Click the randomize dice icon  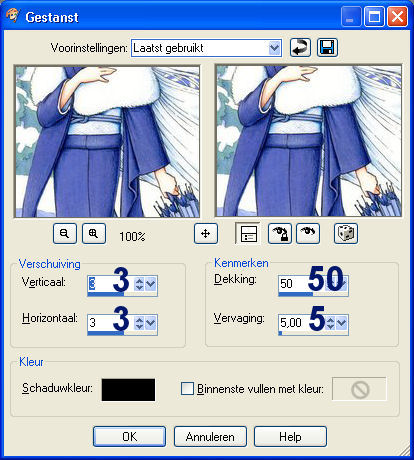click(x=346, y=233)
